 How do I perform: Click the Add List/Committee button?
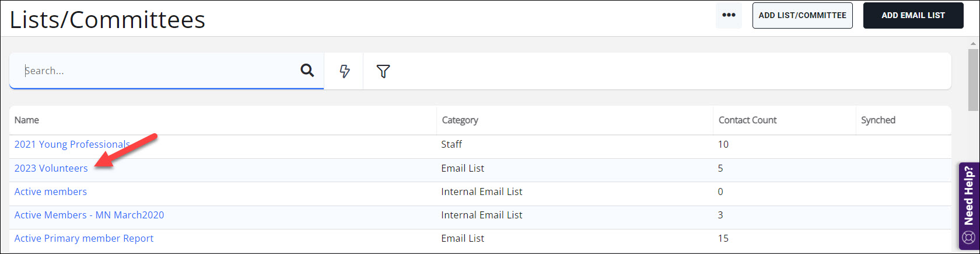tap(802, 16)
